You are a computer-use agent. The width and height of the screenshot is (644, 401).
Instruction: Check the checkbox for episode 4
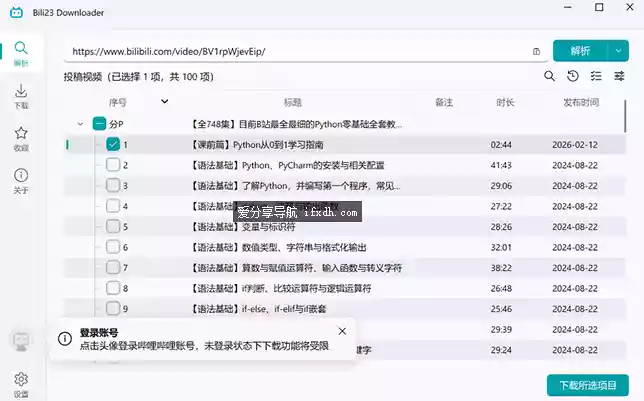pyautogui.click(x=113, y=206)
